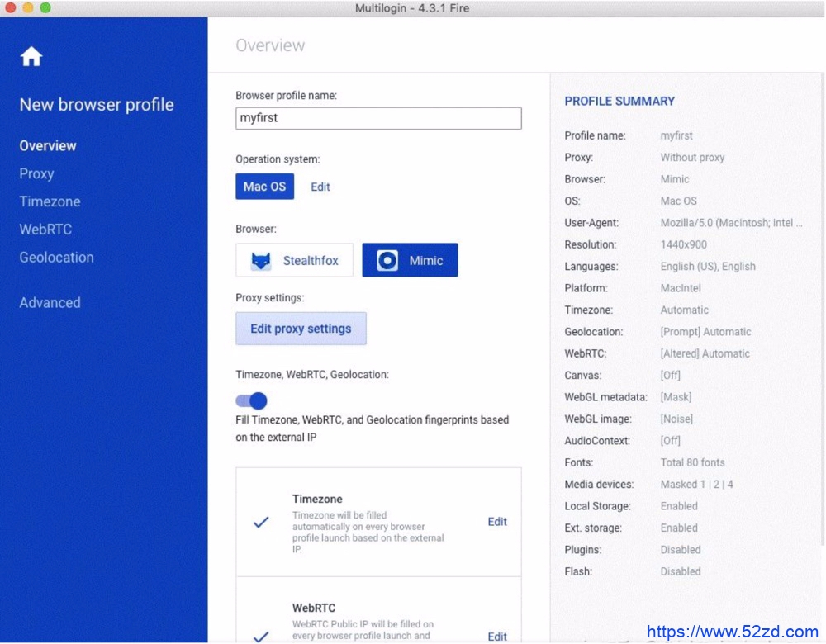Click the Media devices value 'Masked 1 | 2 | 4'

697,485
